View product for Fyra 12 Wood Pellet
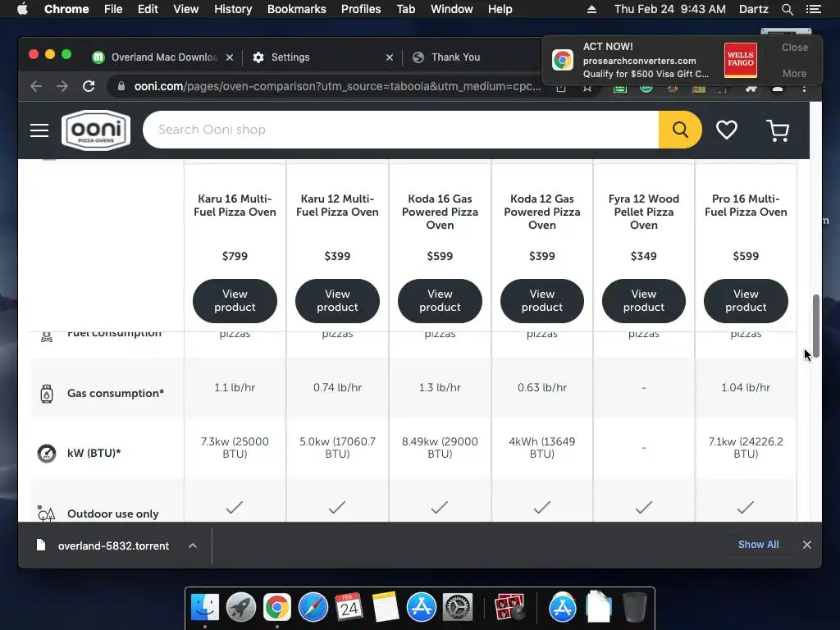The height and width of the screenshot is (630, 840). 644,300
